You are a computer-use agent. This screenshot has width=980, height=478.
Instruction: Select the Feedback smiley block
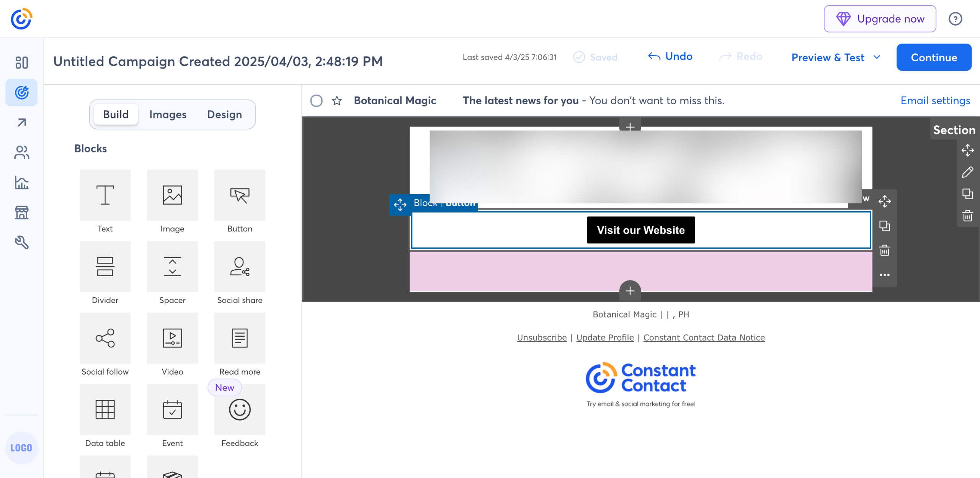pos(240,409)
